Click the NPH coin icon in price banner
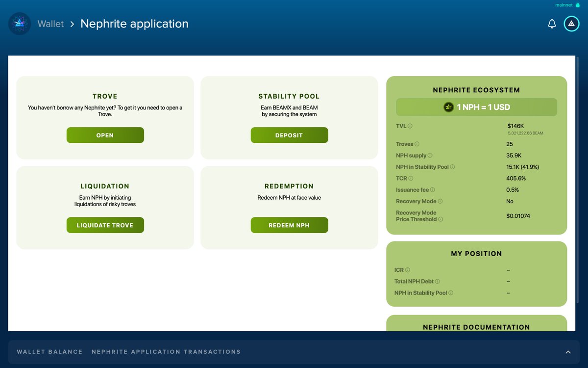Screen dimensions: 588x368 [x=448, y=107]
